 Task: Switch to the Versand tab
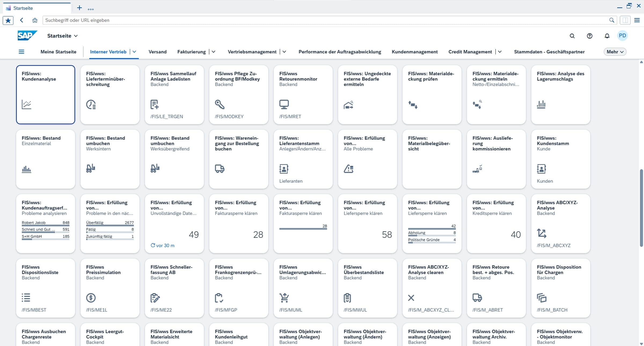point(158,52)
